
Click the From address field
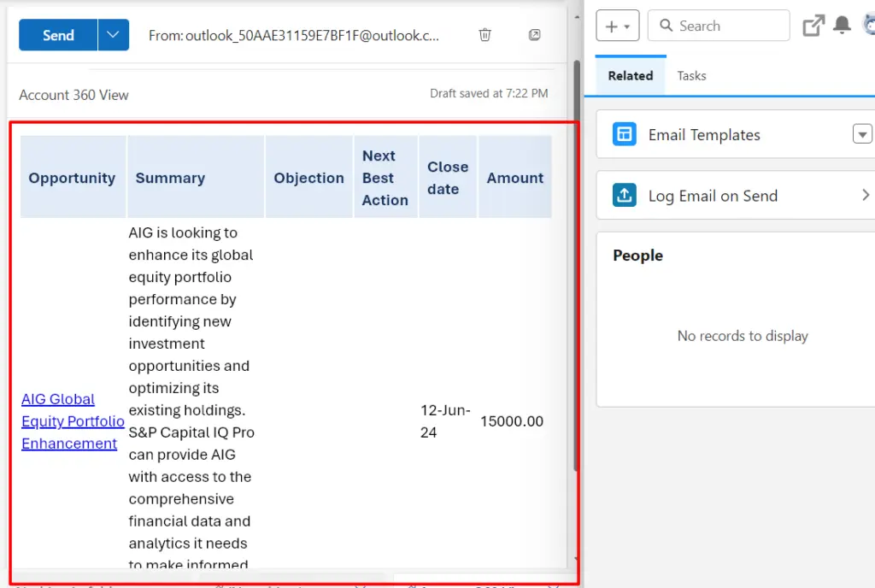293,35
